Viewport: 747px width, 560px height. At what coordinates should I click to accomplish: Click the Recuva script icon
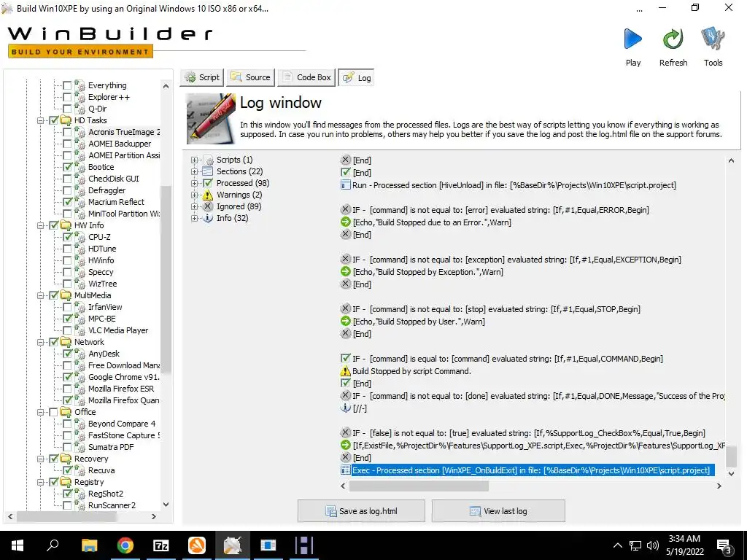coord(80,470)
